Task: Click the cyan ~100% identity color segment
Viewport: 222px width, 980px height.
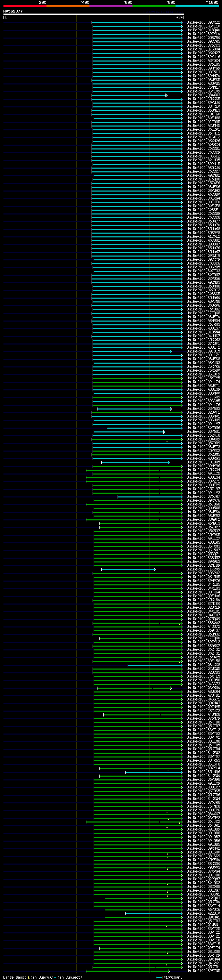Action: 197,6
